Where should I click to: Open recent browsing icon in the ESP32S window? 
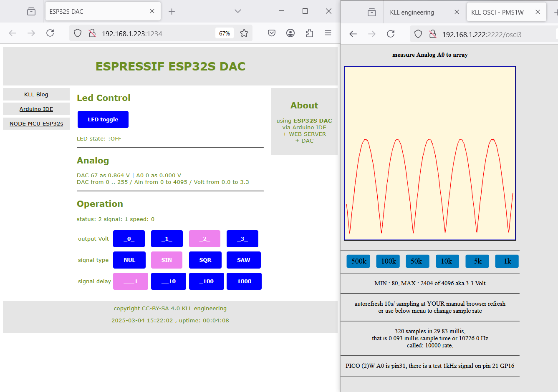point(31,11)
